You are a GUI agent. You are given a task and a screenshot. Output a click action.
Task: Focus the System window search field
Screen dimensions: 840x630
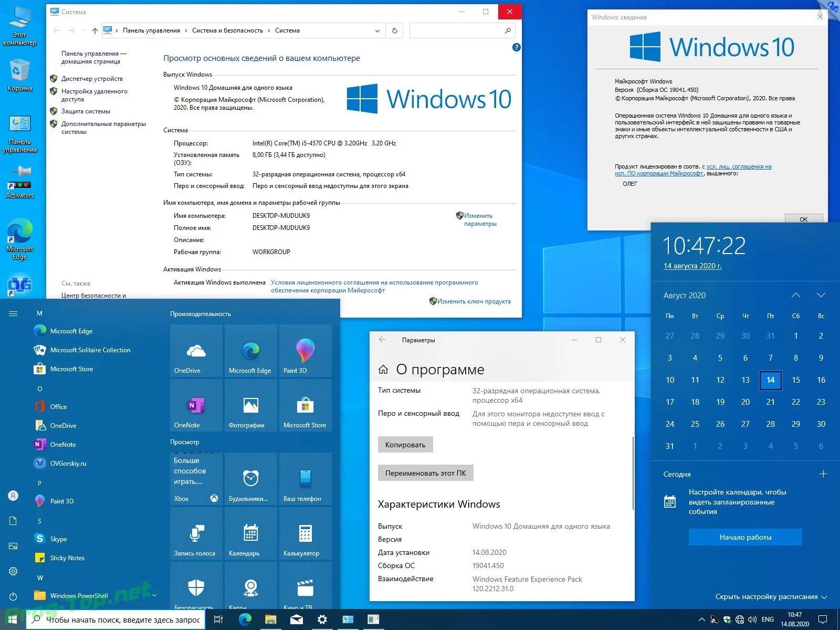click(462, 30)
